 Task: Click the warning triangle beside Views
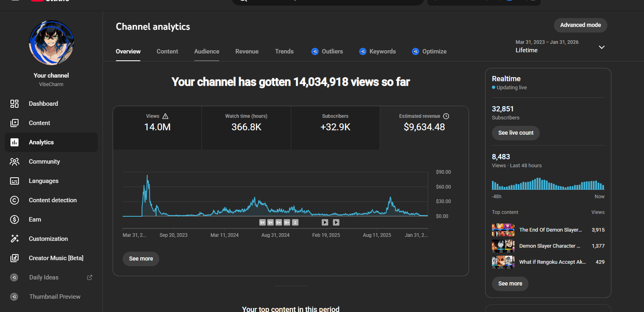[165, 116]
